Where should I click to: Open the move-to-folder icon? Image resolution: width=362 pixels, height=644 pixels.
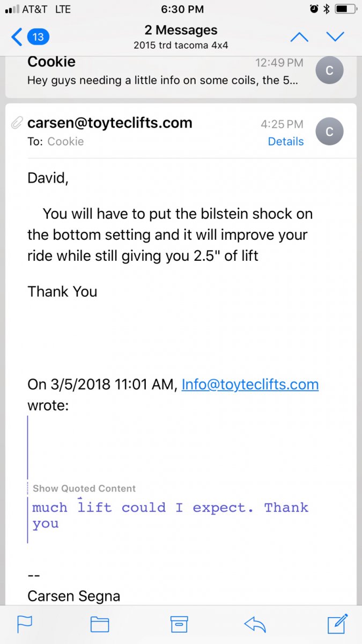coord(100,624)
